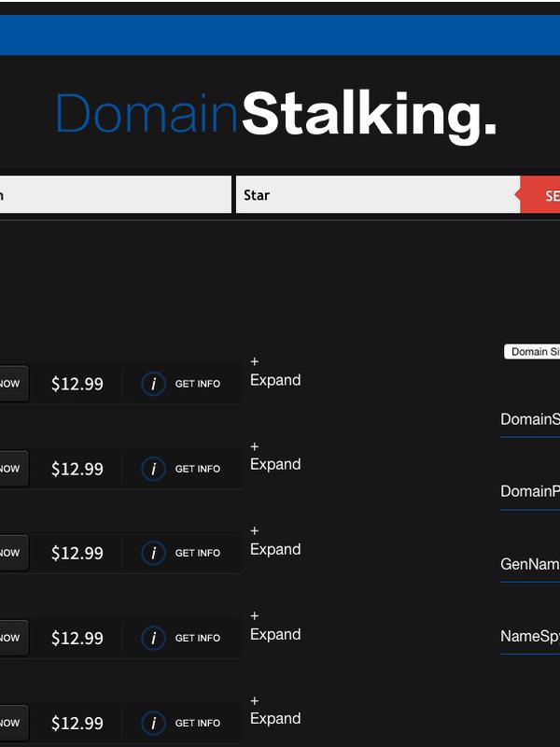Click the NOW button in the fifth result row

click(13, 723)
